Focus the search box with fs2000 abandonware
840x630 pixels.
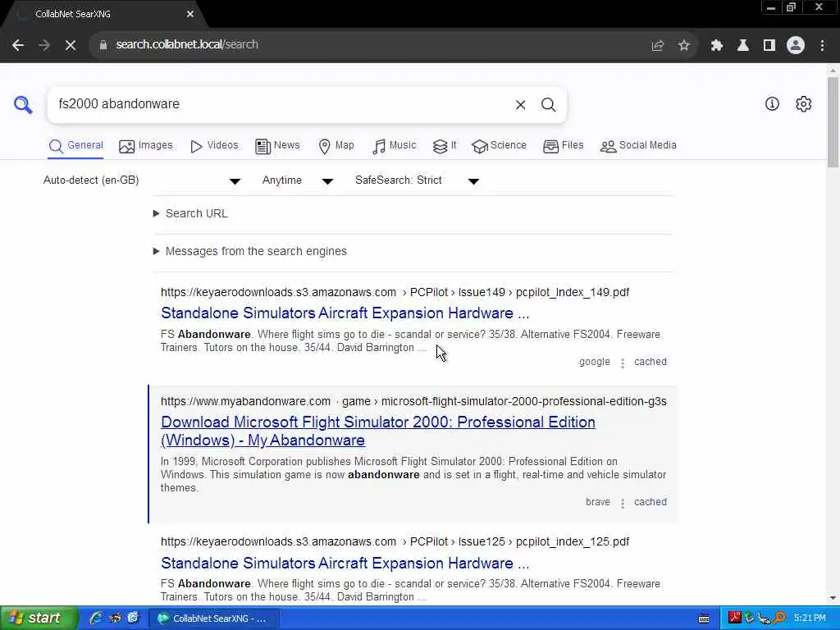(279, 104)
